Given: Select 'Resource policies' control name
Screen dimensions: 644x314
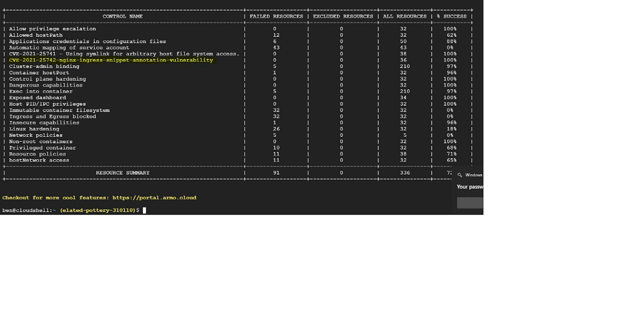Looking at the screenshot, I should click(38, 154).
